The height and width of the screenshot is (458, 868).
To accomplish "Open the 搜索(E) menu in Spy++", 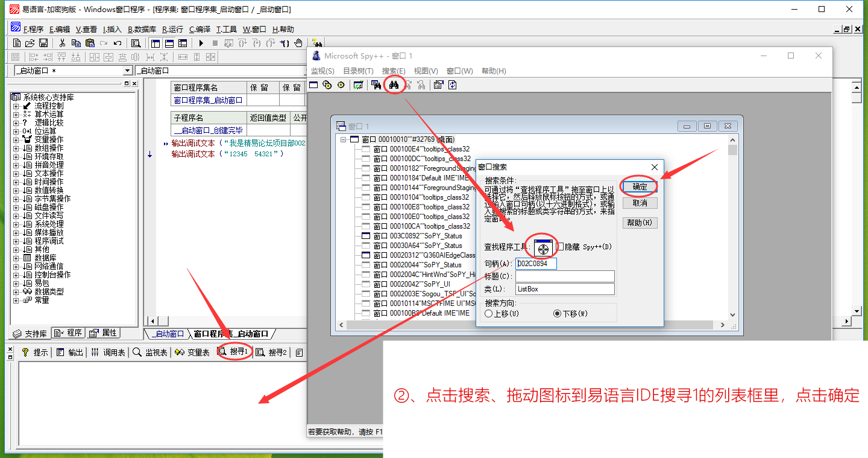I will (x=393, y=71).
